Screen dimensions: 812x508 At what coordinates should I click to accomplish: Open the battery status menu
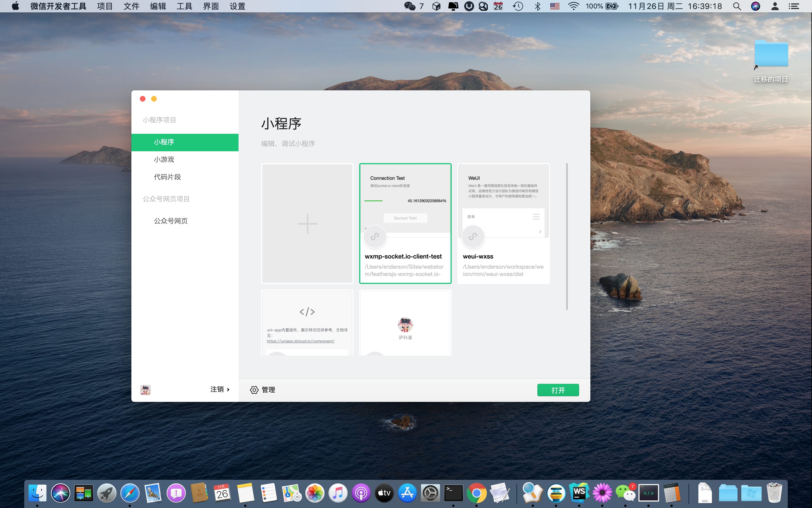pyautogui.click(x=602, y=6)
